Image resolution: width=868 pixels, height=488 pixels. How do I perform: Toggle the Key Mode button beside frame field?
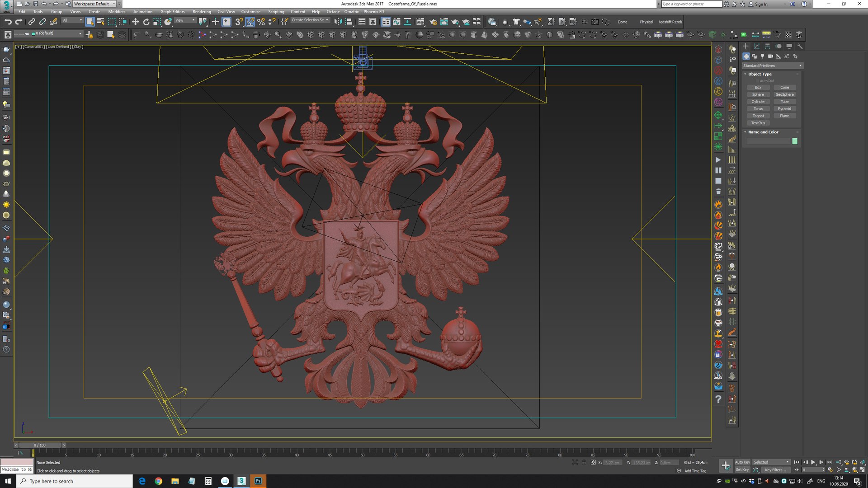797,470
